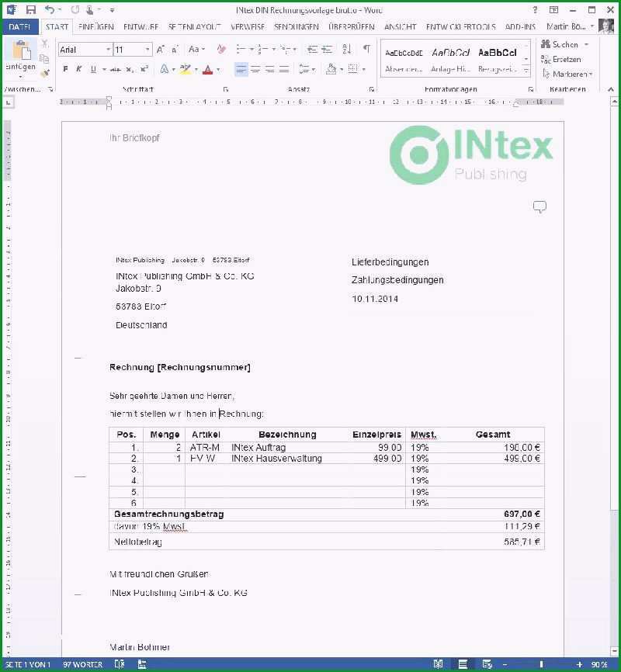621x672 pixels.
Task: Click the tab stop selector at ruler corner
Action: pos(9,102)
